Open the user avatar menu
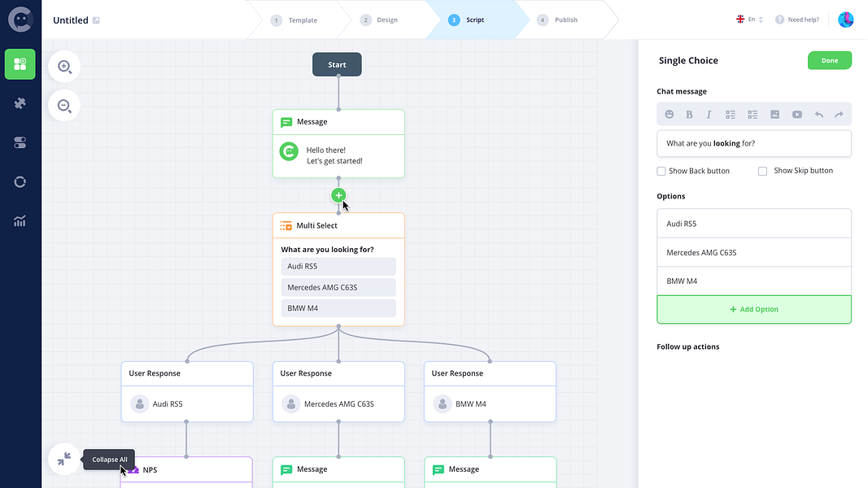 coord(846,20)
